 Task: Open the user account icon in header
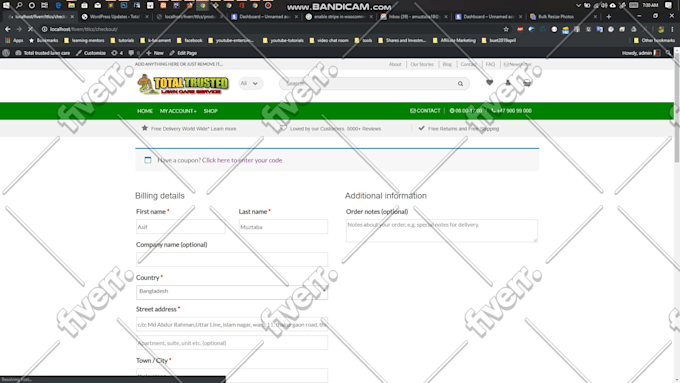coord(508,82)
